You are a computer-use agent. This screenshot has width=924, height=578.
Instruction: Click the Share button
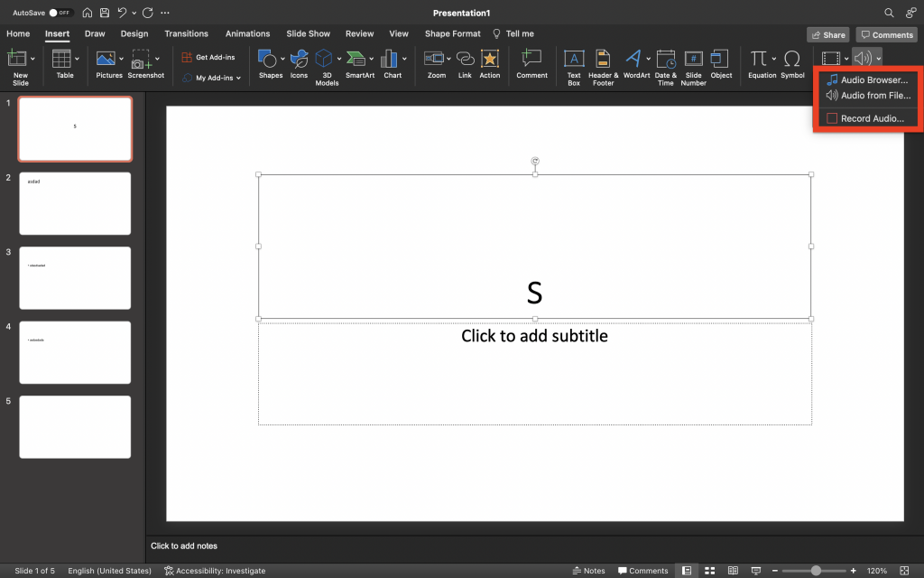[827, 33]
